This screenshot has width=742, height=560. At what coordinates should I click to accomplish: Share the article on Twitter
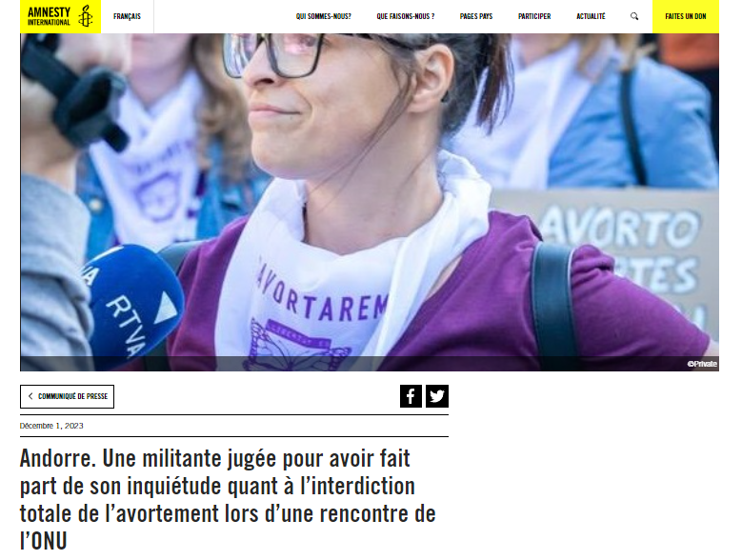(x=437, y=396)
